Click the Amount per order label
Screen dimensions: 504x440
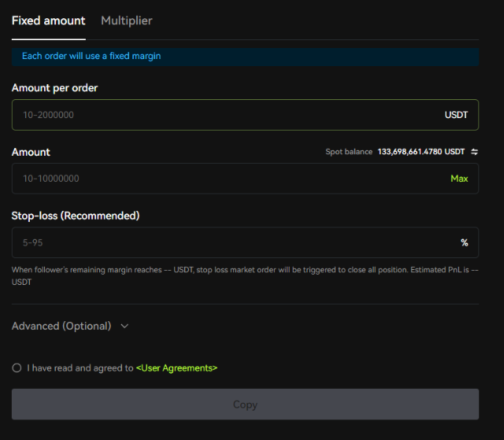click(54, 88)
